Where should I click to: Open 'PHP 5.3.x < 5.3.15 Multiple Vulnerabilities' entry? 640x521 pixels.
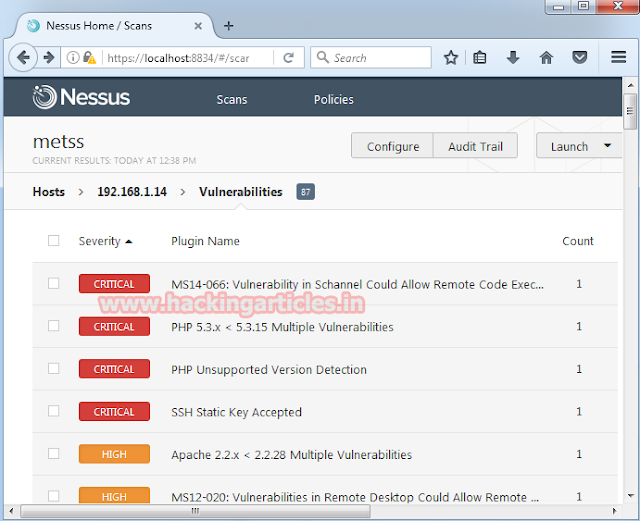pyautogui.click(x=282, y=327)
